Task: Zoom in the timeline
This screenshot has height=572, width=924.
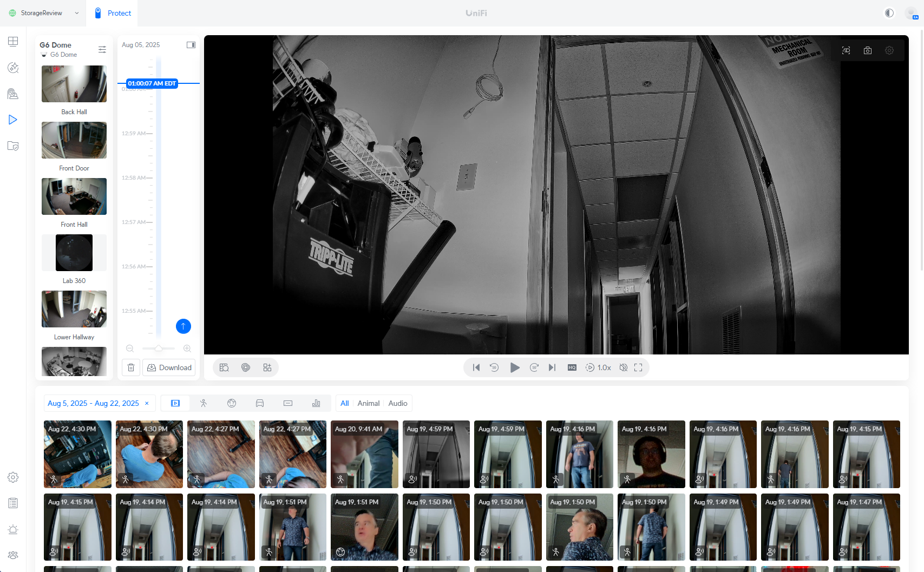Action: point(187,349)
